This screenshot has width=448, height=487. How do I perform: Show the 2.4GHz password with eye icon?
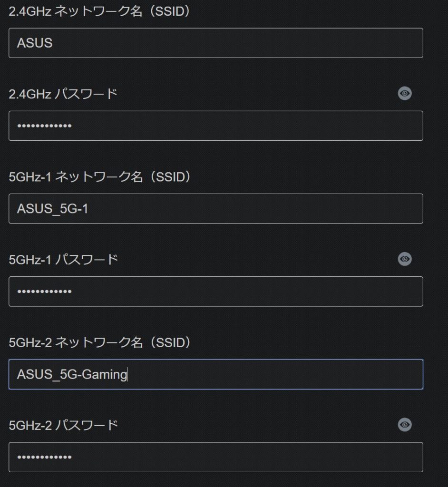point(405,93)
